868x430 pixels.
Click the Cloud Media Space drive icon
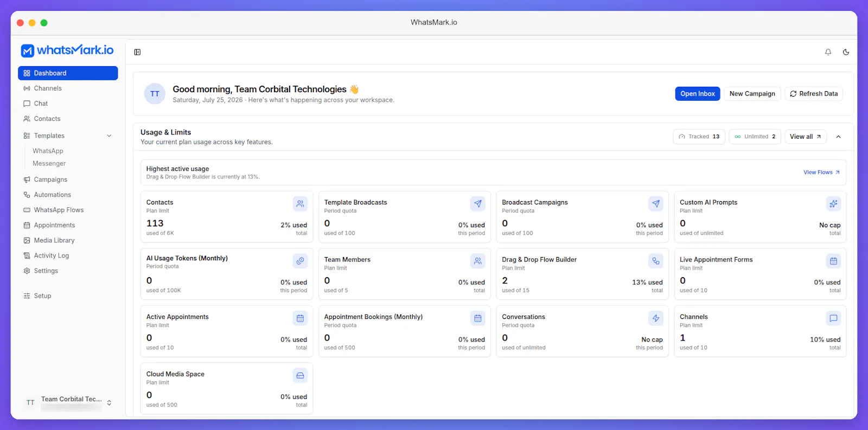[300, 375]
